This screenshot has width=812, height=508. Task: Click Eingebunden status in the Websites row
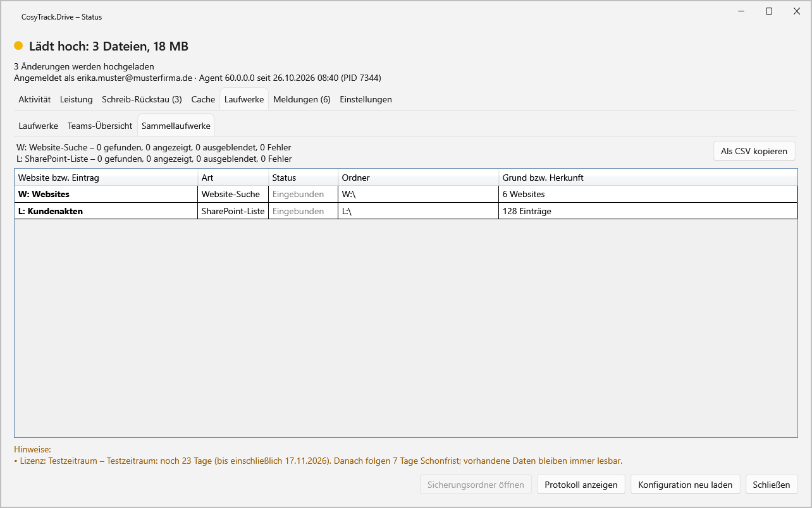click(304, 194)
